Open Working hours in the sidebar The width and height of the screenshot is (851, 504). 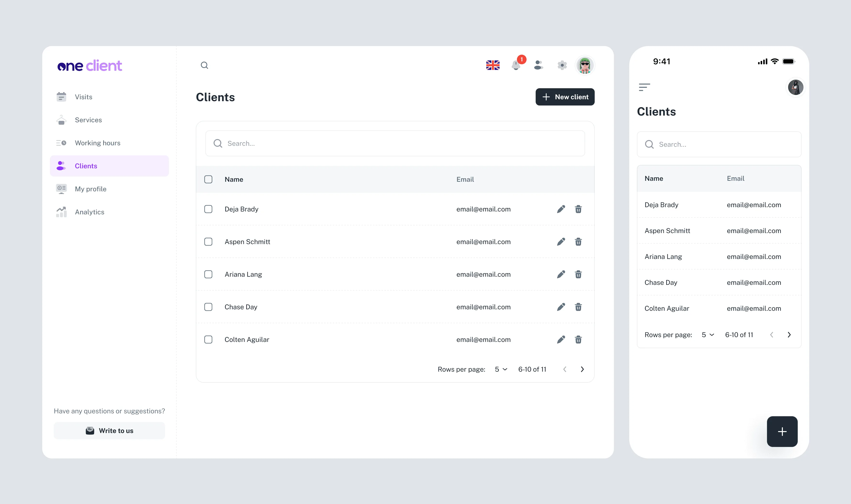[x=109, y=143]
